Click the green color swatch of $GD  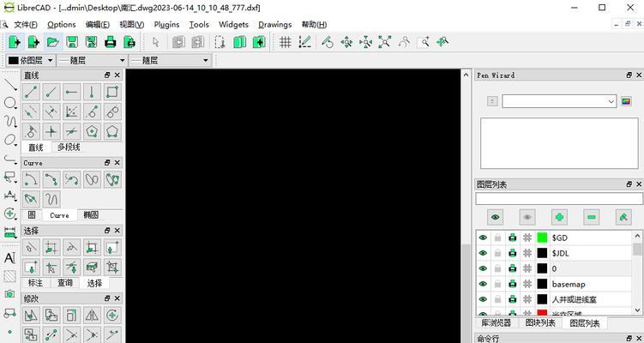coord(542,238)
